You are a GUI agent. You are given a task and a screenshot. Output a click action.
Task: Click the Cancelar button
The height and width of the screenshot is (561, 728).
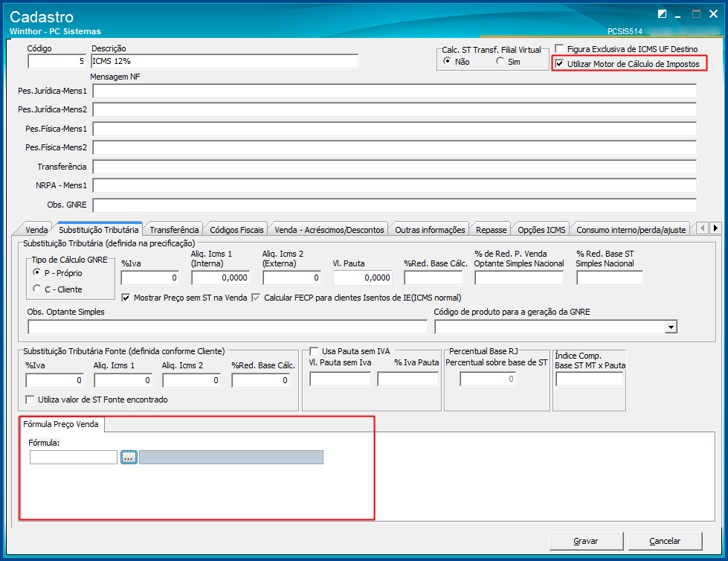pos(665,541)
